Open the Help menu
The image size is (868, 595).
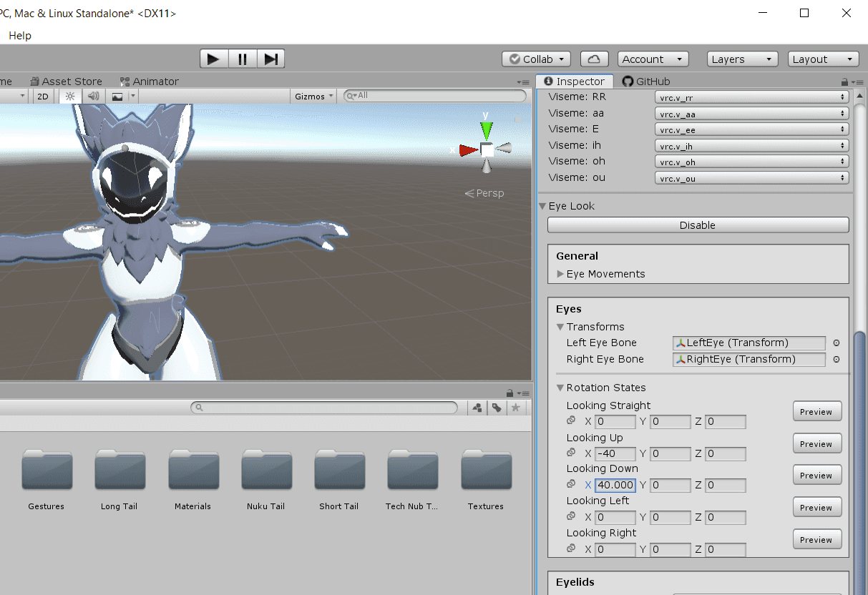[20, 35]
